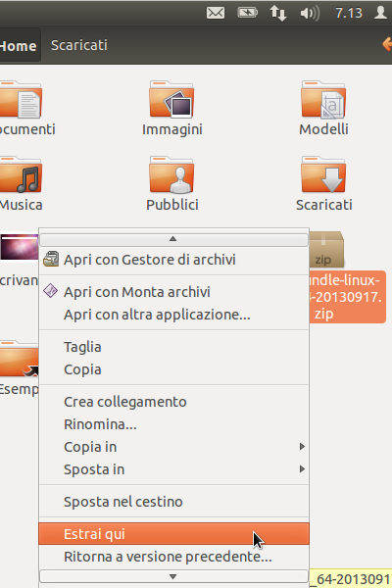Choose Estrai qui to extract archive
Image resolution: width=392 pixels, height=588 pixels.
click(x=173, y=534)
